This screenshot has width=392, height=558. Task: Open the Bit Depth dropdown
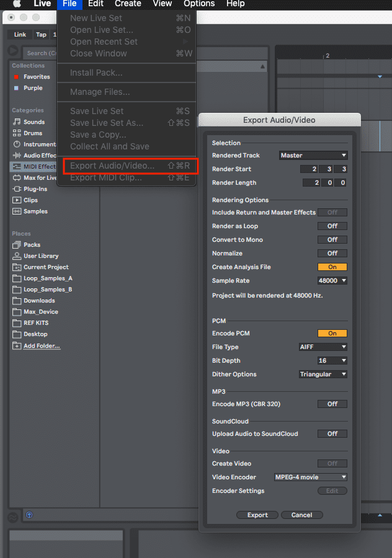click(x=332, y=360)
